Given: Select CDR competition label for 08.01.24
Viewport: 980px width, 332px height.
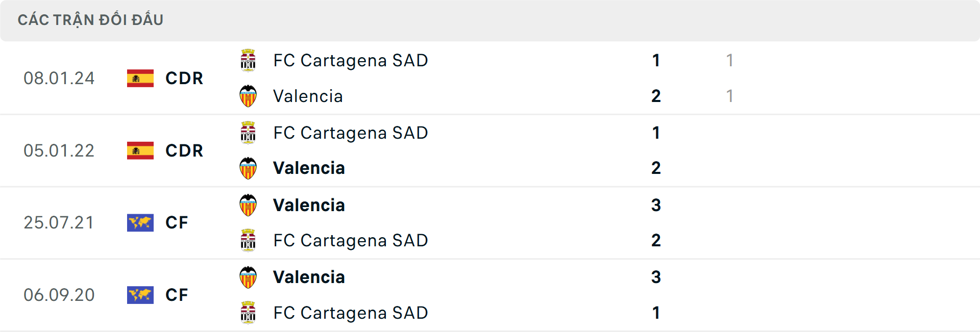Looking at the screenshot, I should coord(184,78).
